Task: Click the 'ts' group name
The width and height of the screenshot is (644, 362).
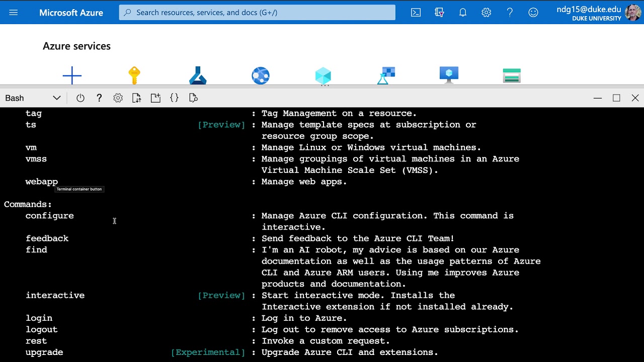Action: tap(31, 125)
